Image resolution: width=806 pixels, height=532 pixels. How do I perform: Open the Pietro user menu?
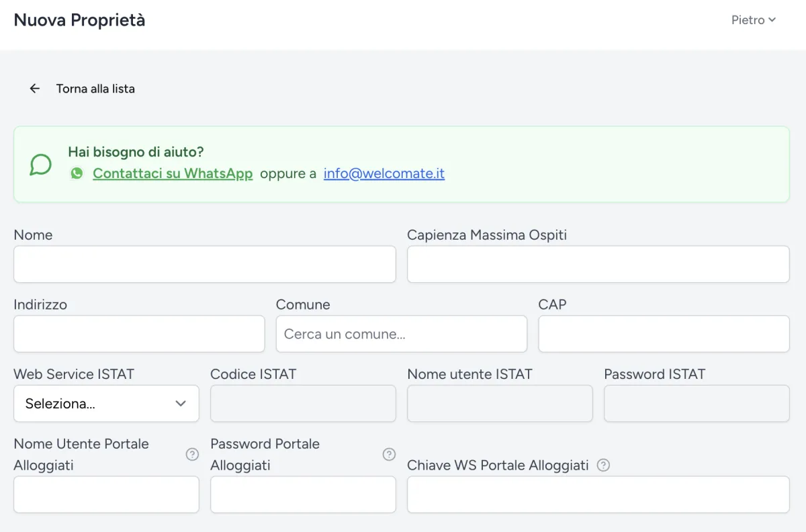tap(753, 20)
